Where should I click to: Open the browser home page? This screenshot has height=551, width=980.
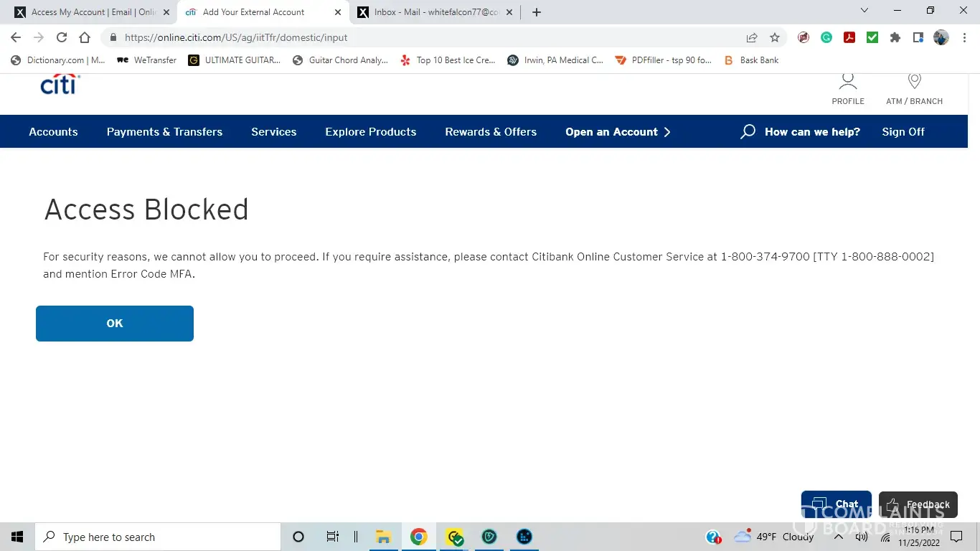click(x=85, y=37)
